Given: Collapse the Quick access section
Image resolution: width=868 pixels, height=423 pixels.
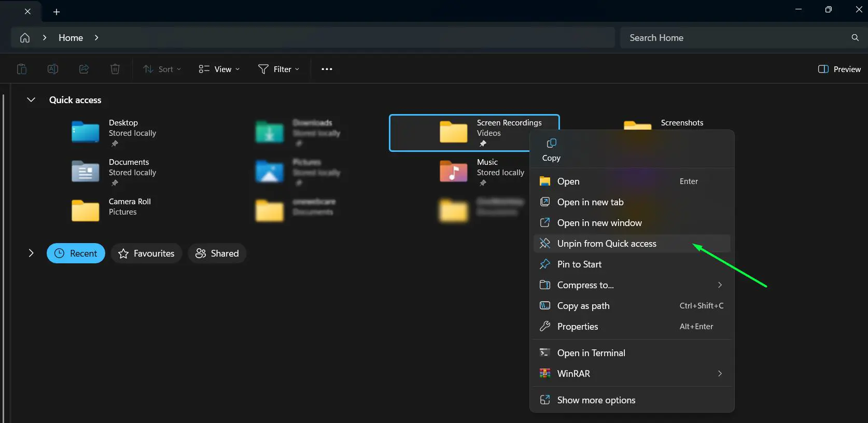Looking at the screenshot, I should coord(31,100).
